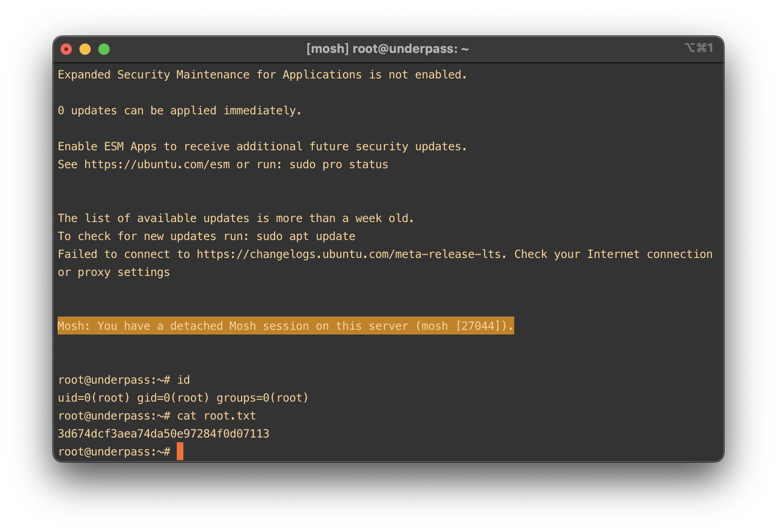Click the yellow minimize window button

(85, 49)
